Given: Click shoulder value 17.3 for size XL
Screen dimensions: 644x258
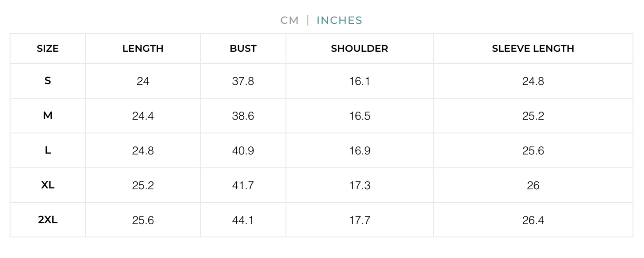Looking at the screenshot, I should coord(359,185).
